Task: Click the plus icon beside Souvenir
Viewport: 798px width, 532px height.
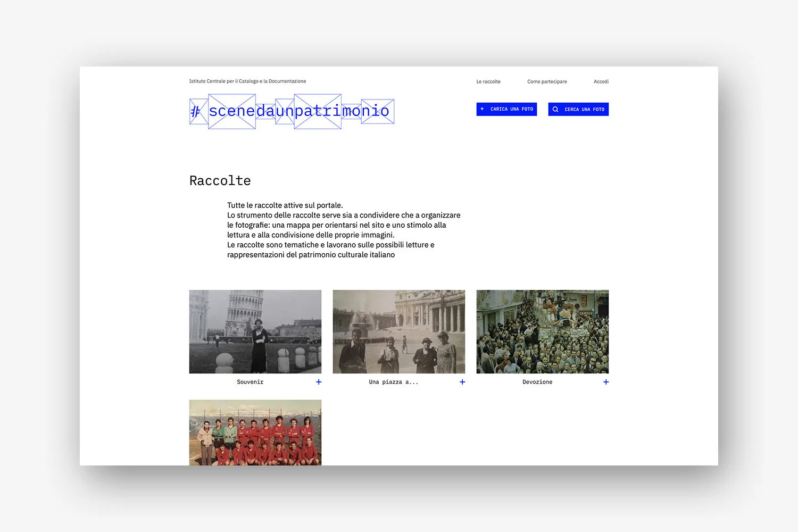Action: (x=319, y=382)
